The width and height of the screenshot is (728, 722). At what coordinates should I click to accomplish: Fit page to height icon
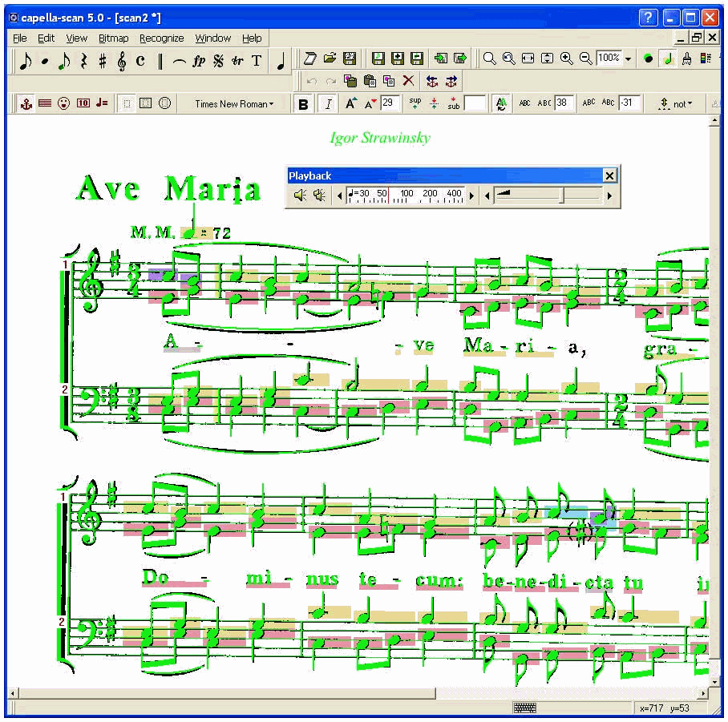(548, 58)
